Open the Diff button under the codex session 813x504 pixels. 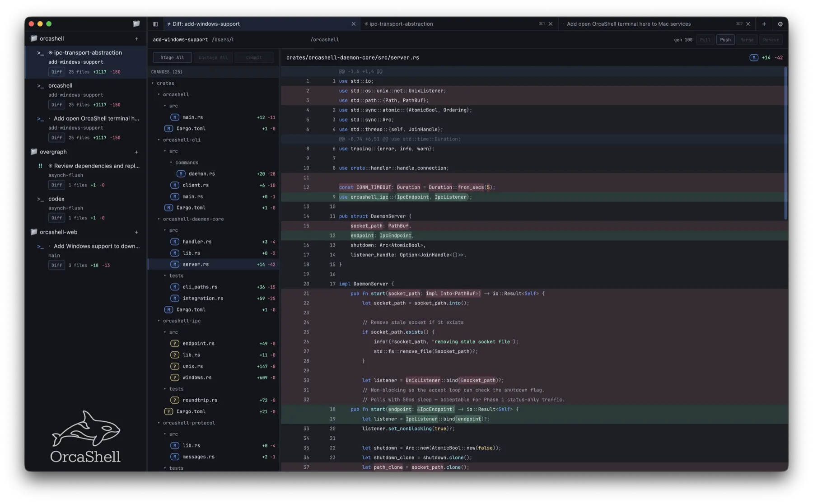56,218
